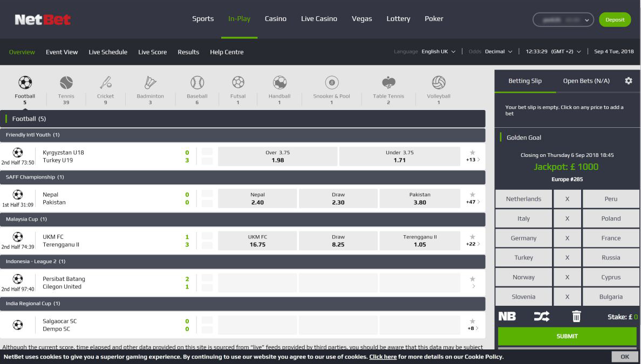Click the green Deposit button
Image resolution: width=641 pixels, height=364 pixels.
(x=615, y=19)
